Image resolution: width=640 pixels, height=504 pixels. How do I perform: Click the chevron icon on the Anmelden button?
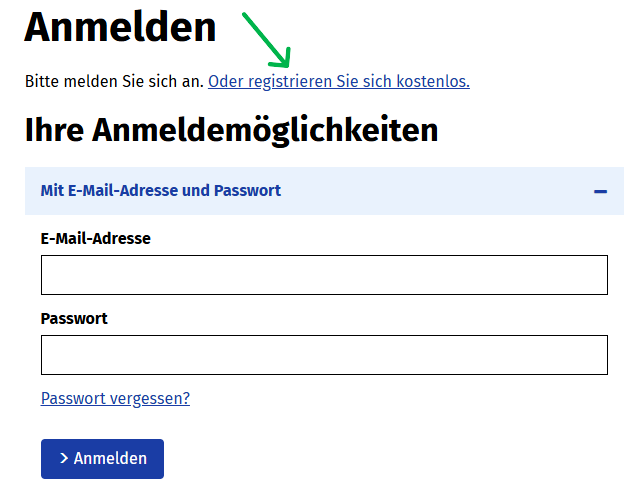click(x=64, y=458)
